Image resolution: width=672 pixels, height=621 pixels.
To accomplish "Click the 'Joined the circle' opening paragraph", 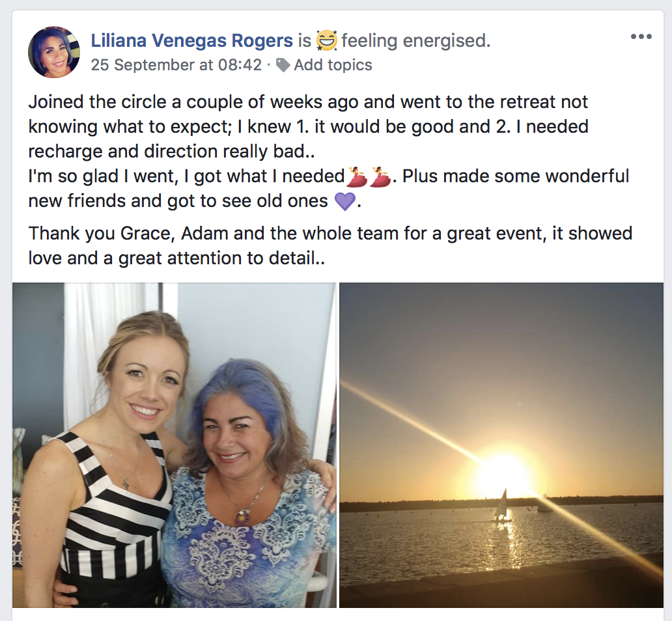I will 309,126.
